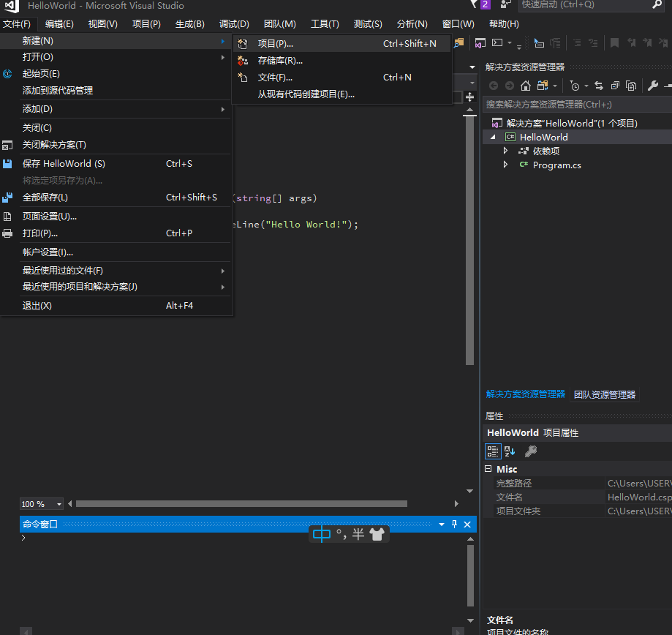Select the Collapse All icon in Solution Explorer
This screenshot has height=635, width=672.
point(615,86)
